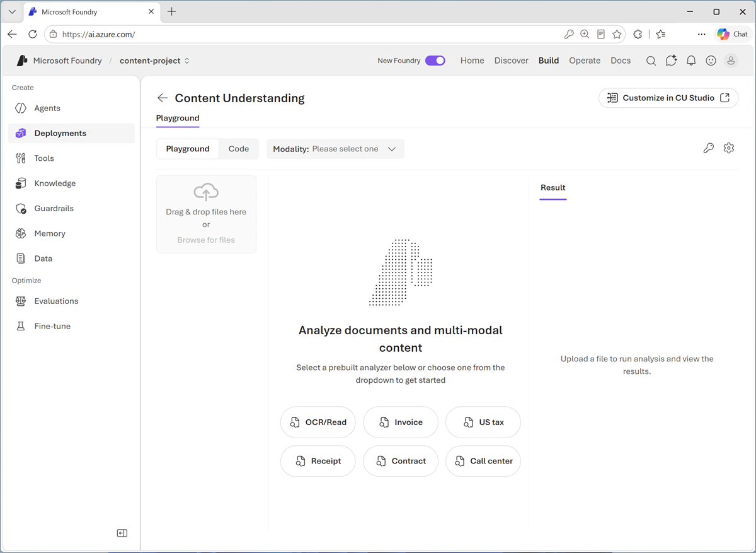
Task: Open the notifications bell icon
Action: click(691, 61)
